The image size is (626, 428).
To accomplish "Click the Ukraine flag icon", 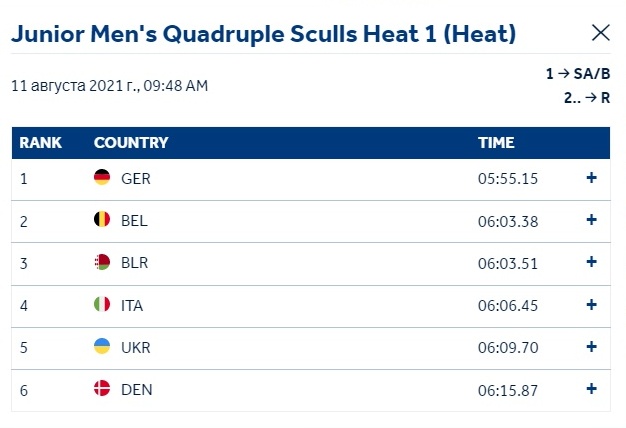I will click(102, 346).
